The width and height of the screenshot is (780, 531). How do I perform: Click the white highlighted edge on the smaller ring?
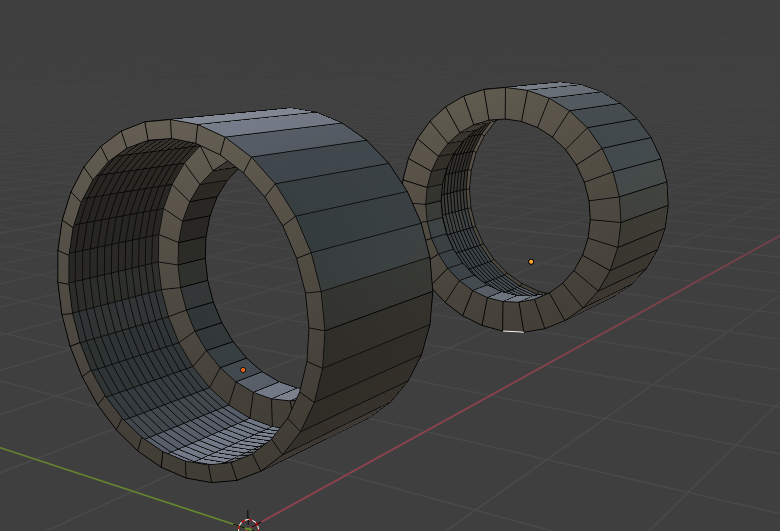click(x=513, y=331)
